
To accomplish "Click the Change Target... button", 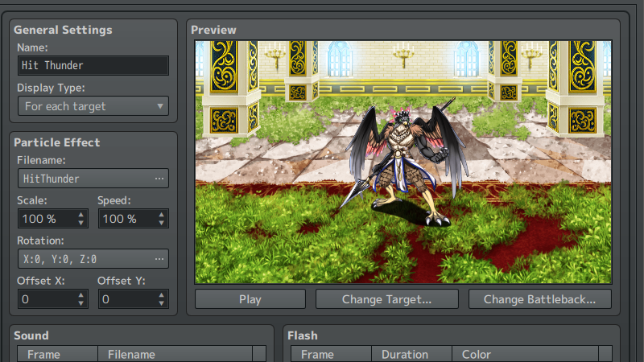I will click(387, 299).
